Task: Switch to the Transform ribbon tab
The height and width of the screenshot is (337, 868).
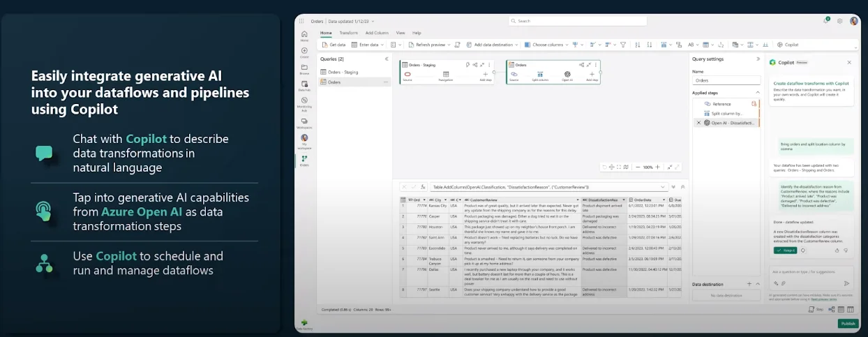Action: click(x=348, y=33)
